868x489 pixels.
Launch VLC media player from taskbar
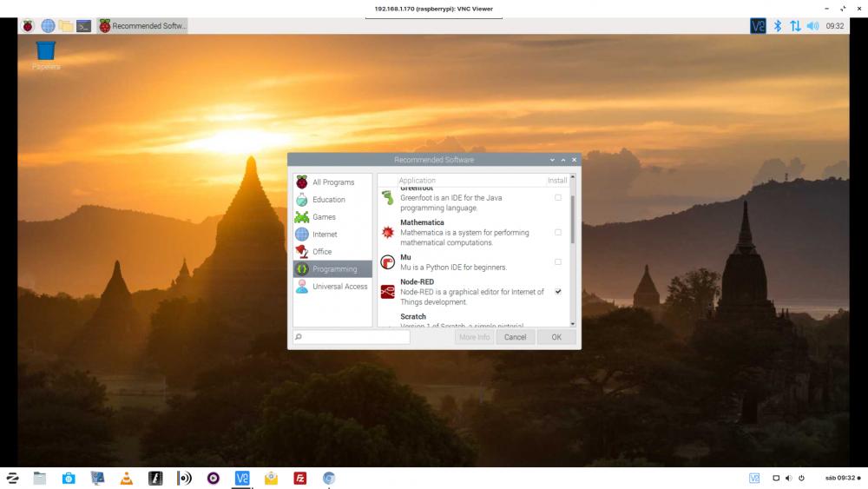[x=126, y=479]
